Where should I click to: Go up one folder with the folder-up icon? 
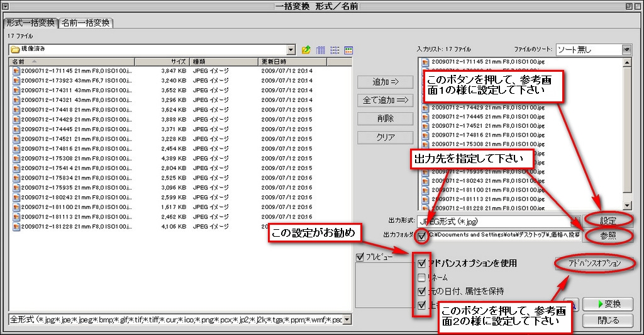coord(306,50)
